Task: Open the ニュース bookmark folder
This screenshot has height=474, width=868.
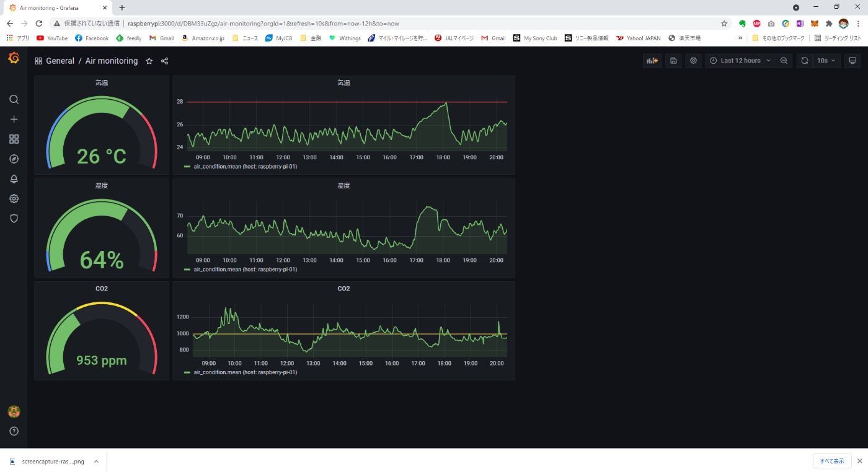Action: point(245,38)
